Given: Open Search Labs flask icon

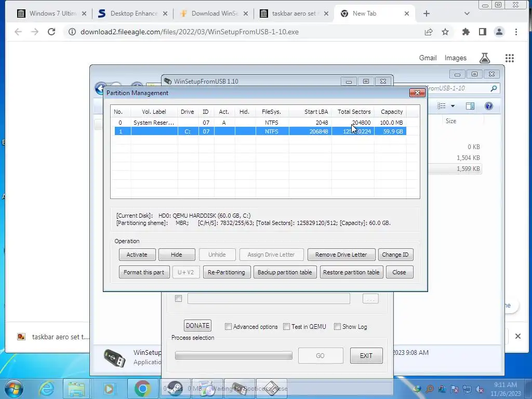Looking at the screenshot, I should pos(485,58).
